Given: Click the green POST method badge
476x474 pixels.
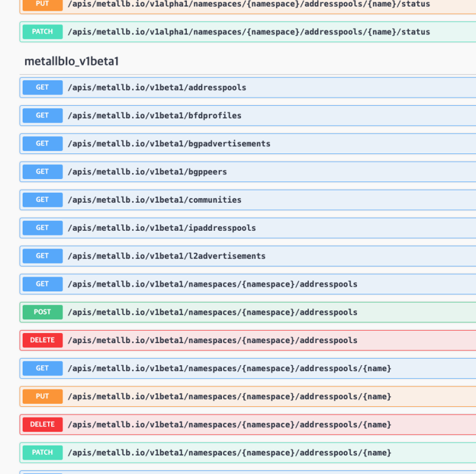Looking at the screenshot, I should click(42, 312).
